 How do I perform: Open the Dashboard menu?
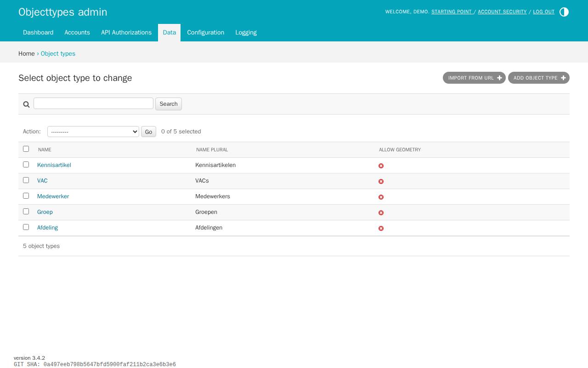coord(38,33)
